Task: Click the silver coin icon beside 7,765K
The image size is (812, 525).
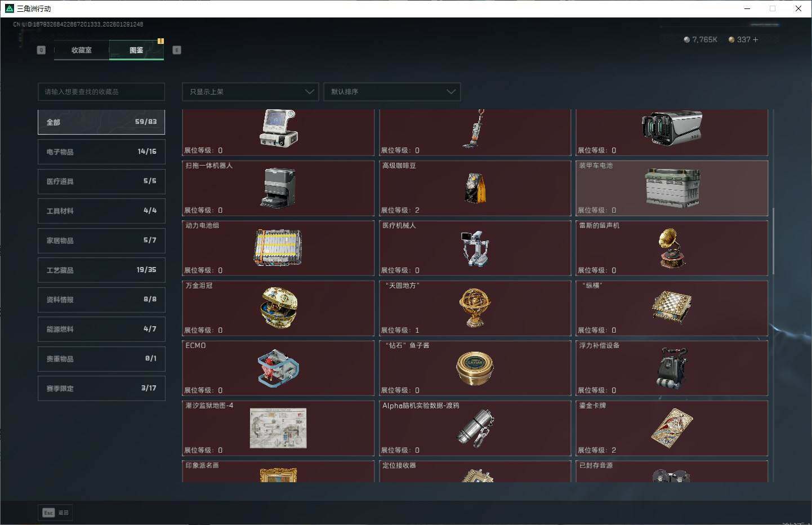Action: coord(686,39)
